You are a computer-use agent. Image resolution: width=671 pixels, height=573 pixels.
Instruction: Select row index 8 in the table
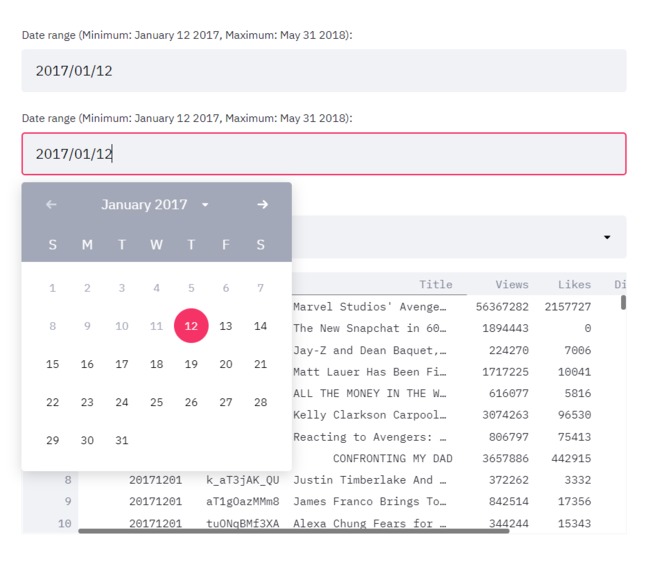click(68, 480)
